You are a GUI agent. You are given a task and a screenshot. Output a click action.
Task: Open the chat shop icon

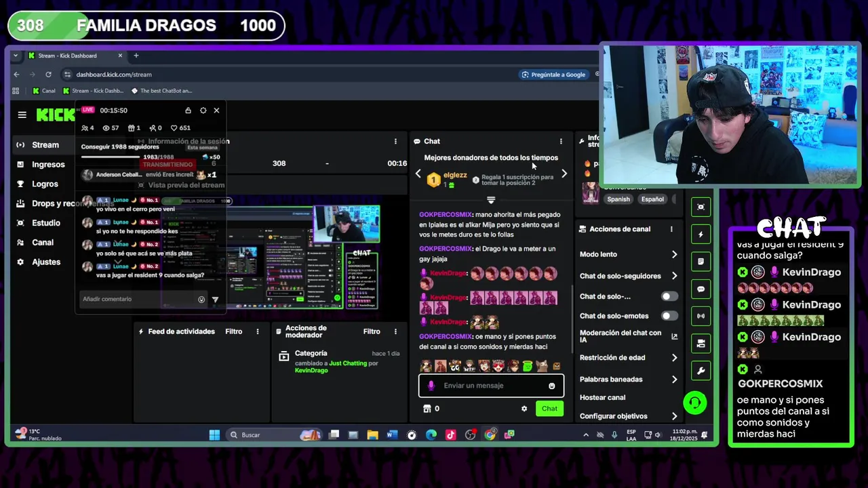pyautogui.click(x=427, y=409)
